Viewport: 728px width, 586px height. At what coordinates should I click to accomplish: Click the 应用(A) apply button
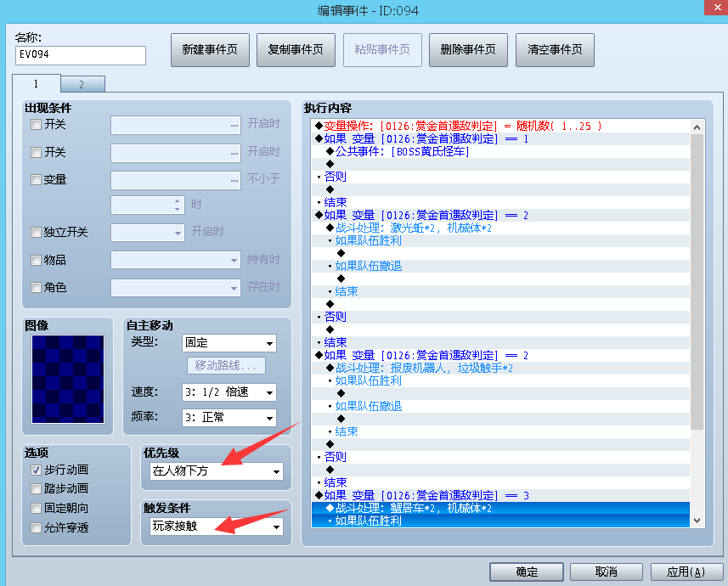click(686, 572)
